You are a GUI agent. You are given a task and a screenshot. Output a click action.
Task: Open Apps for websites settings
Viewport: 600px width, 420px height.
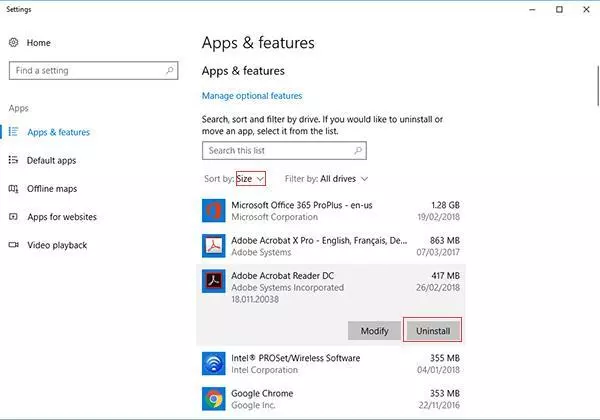[x=62, y=217]
